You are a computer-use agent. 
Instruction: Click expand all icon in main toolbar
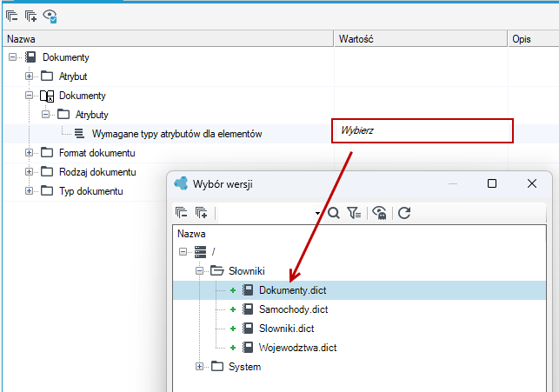(30, 16)
